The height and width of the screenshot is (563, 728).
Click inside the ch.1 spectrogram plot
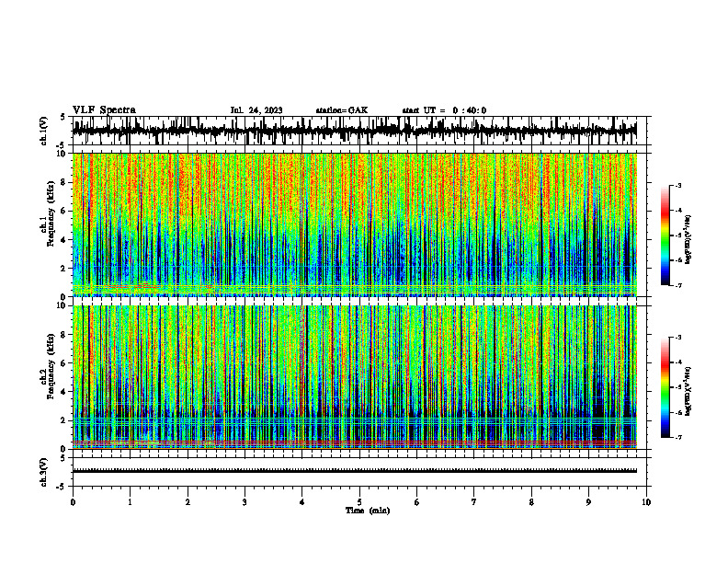[x=355, y=224]
